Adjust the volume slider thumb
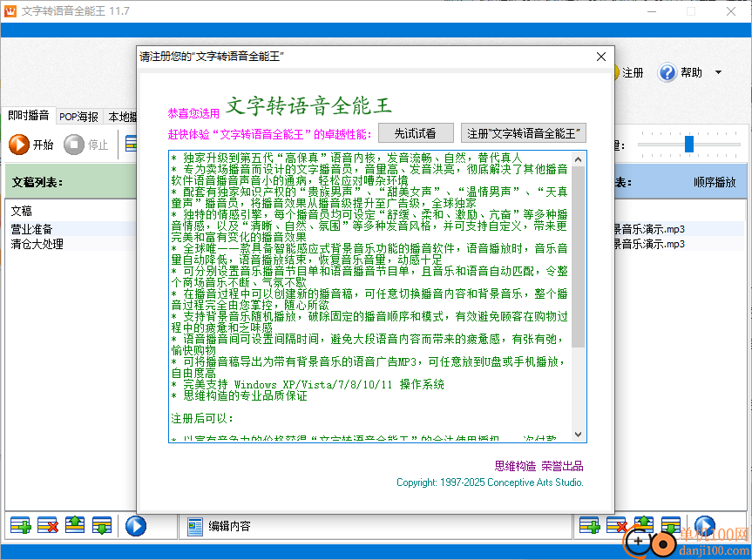The image size is (752, 560). 689,144
